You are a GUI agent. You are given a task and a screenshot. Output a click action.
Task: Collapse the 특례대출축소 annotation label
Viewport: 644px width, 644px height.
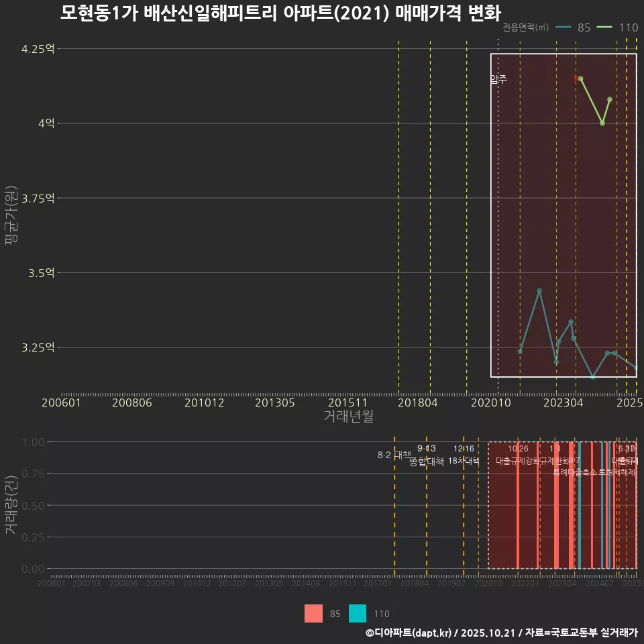coord(574,472)
